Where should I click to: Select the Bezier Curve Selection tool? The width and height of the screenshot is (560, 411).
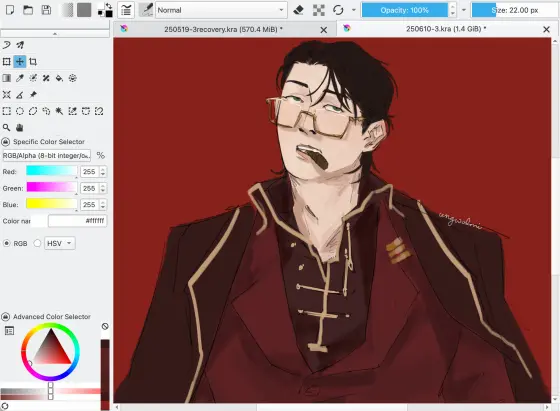pos(86,111)
